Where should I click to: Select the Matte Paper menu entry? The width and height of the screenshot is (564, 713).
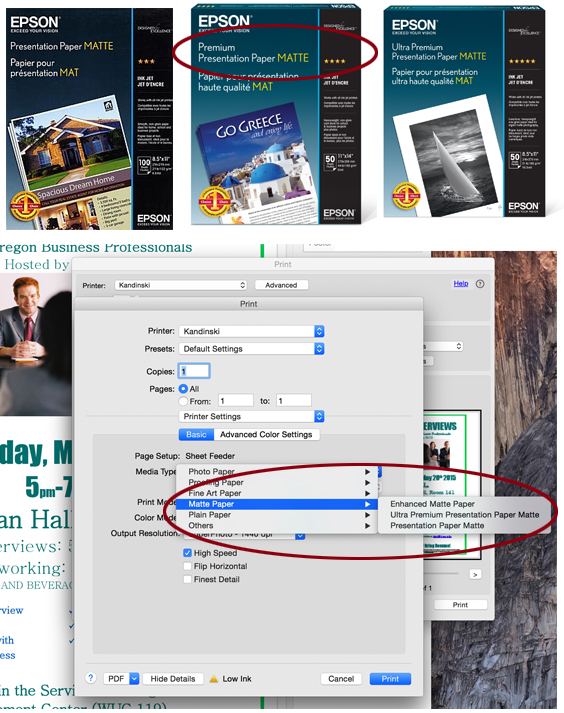tap(277, 504)
